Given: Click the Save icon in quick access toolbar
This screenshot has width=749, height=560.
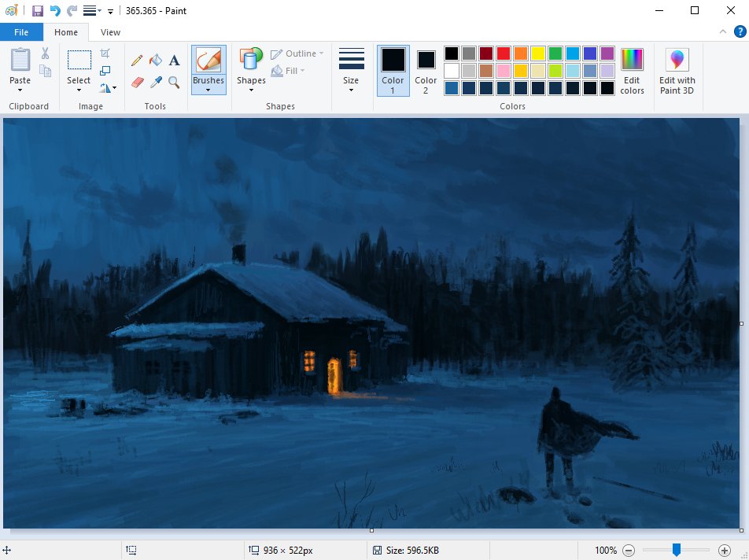Looking at the screenshot, I should 37,10.
